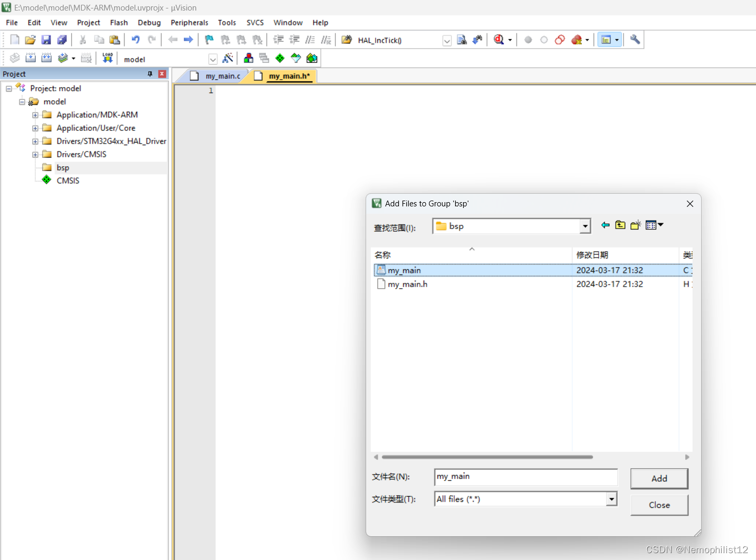Sort by the 修改日期 column header
Image resolution: width=756 pixels, height=560 pixels.
point(626,255)
